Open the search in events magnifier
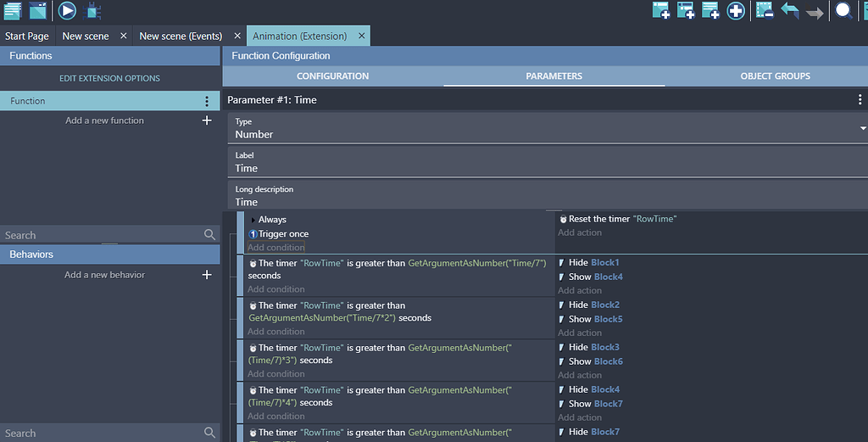Screen dimensions: 868x442 pyautogui.click(x=843, y=10)
